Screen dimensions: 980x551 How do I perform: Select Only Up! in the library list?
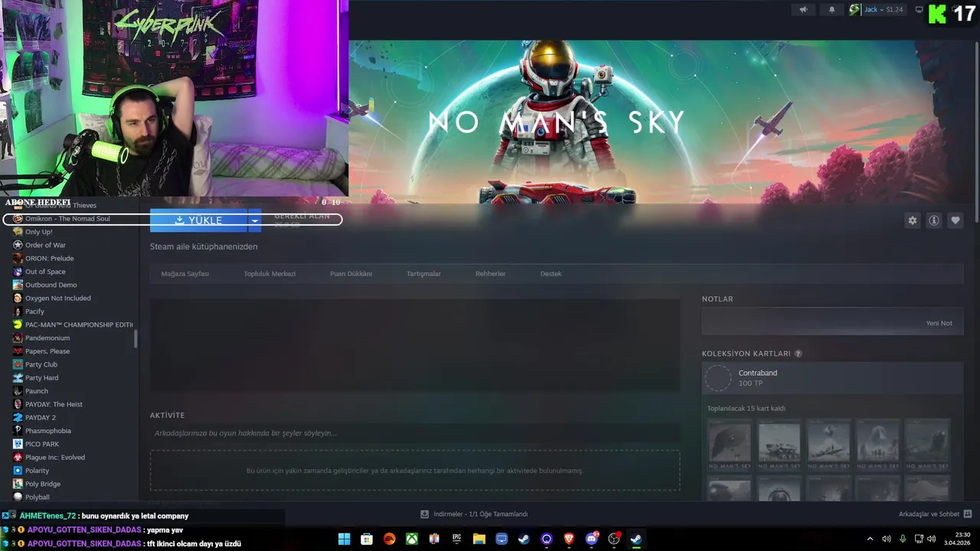click(x=38, y=232)
